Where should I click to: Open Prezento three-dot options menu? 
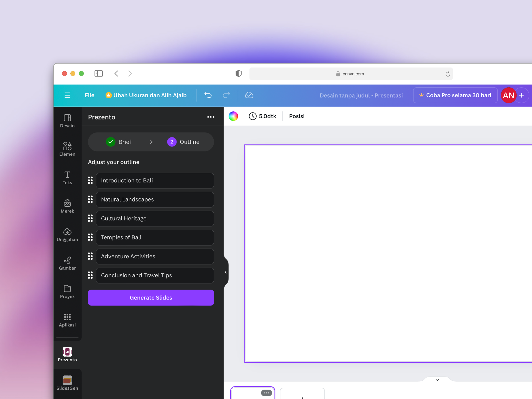(x=211, y=117)
